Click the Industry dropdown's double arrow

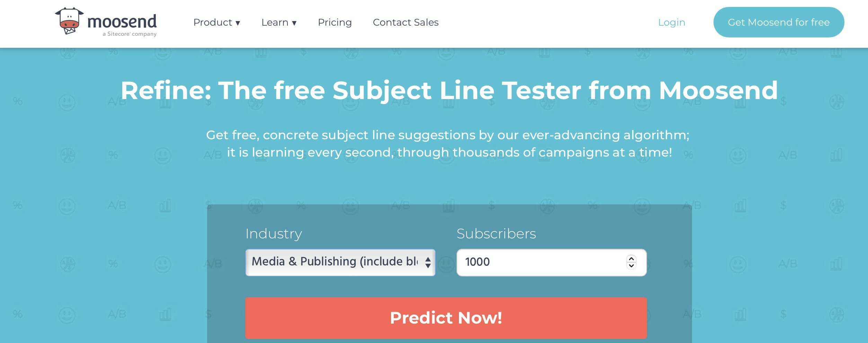[428, 262]
